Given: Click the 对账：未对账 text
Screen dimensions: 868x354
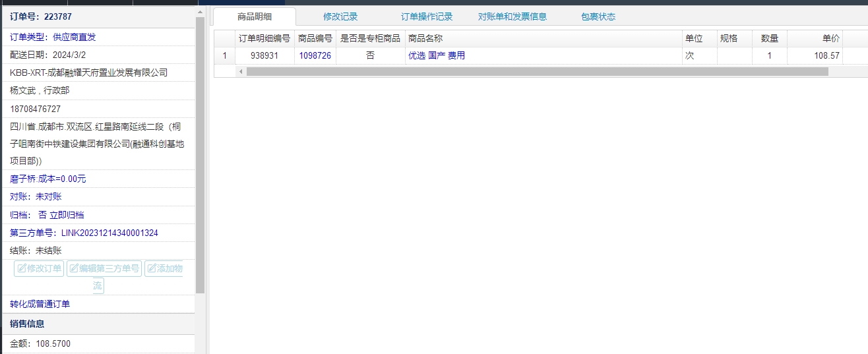Looking at the screenshot, I should point(36,196).
